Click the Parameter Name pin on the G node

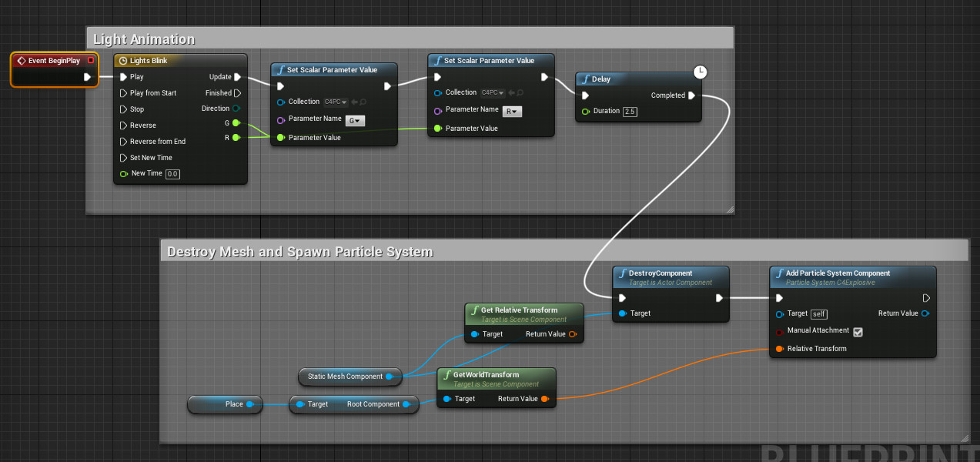coord(281,119)
